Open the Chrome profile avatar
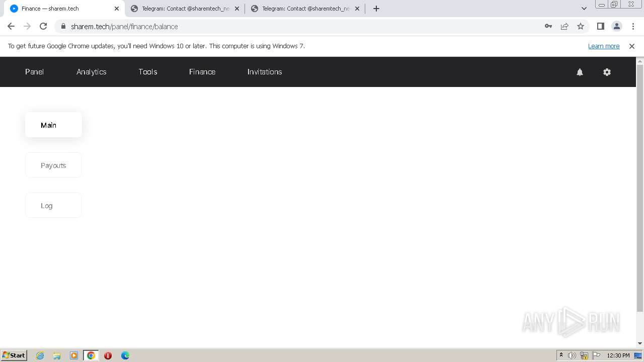644x362 pixels. click(x=616, y=26)
